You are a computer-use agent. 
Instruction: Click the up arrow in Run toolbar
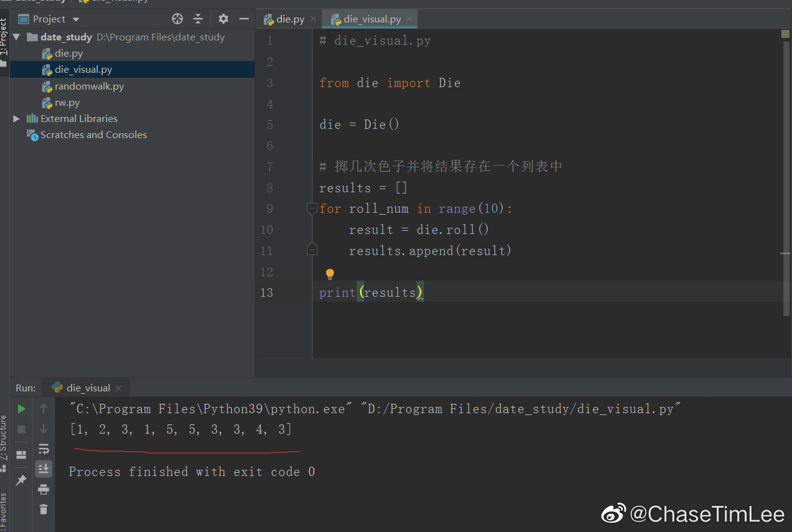tap(43, 408)
